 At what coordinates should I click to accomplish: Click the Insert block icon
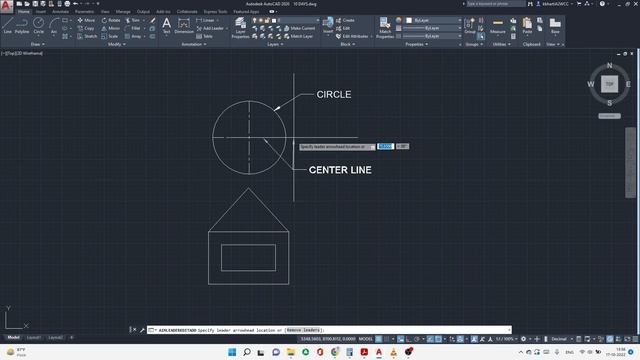click(328, 25)
